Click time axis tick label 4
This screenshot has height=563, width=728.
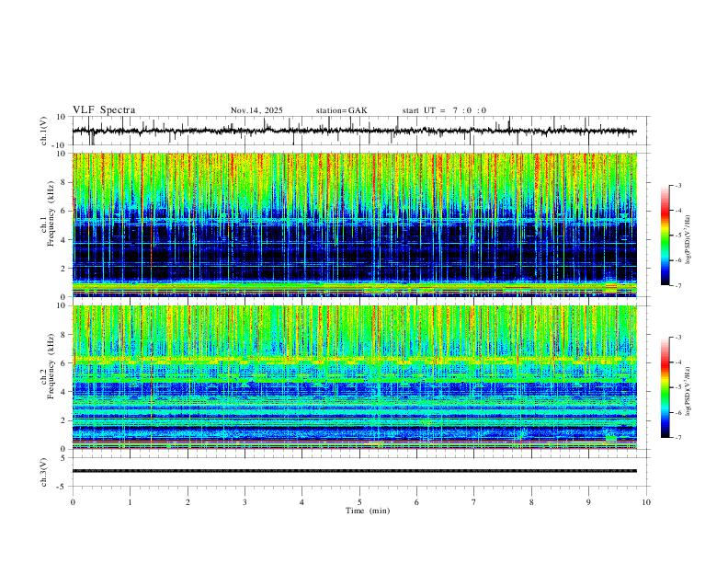pyautogui.click(x=302, y=502)
